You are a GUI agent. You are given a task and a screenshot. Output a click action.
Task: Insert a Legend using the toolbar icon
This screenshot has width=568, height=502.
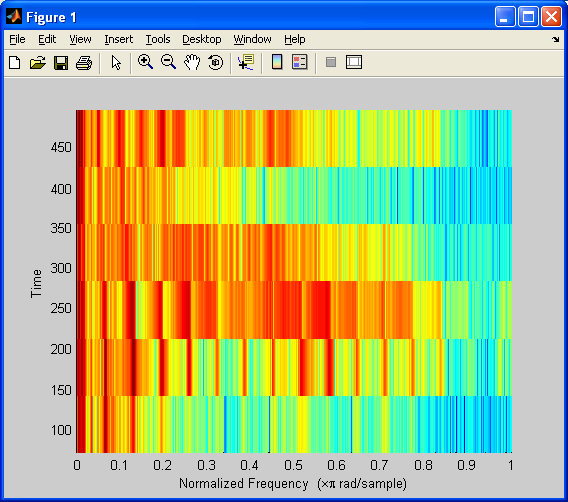click(x=300, y=62)
